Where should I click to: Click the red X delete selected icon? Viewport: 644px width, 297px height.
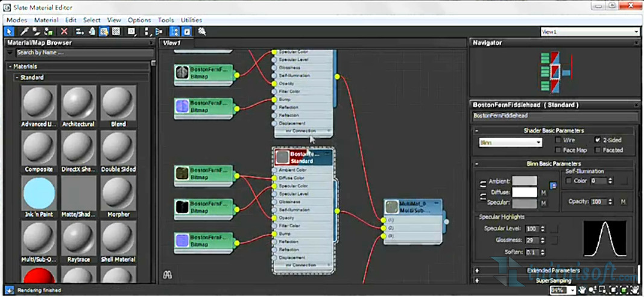tap(64, 31)
